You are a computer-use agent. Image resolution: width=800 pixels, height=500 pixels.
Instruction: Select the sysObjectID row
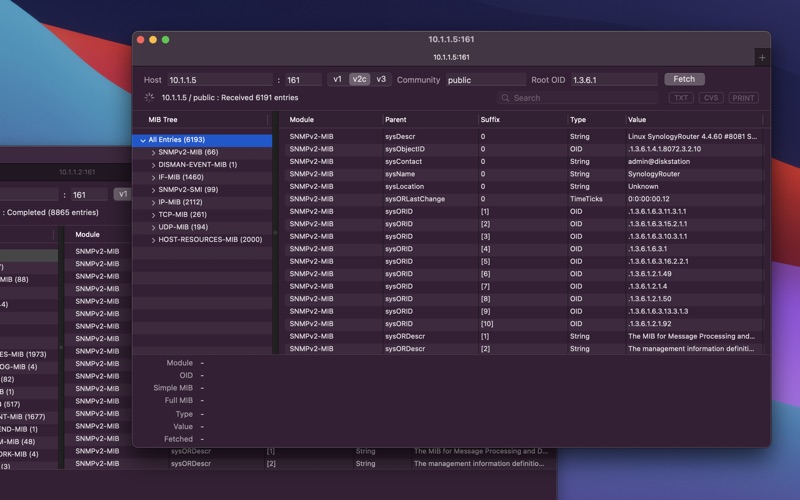[x=524, y=149]
